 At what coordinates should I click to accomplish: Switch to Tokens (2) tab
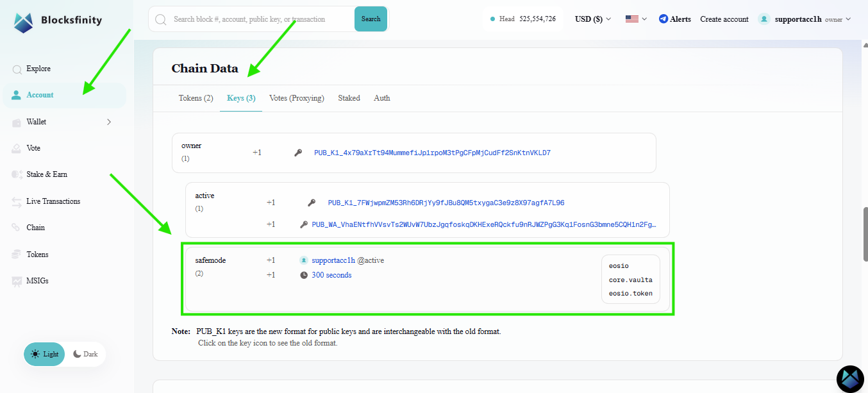tap(196, 98)
